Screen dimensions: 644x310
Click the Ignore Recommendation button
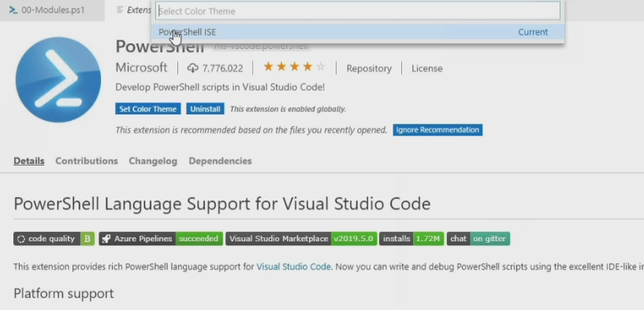coord(437,130)
